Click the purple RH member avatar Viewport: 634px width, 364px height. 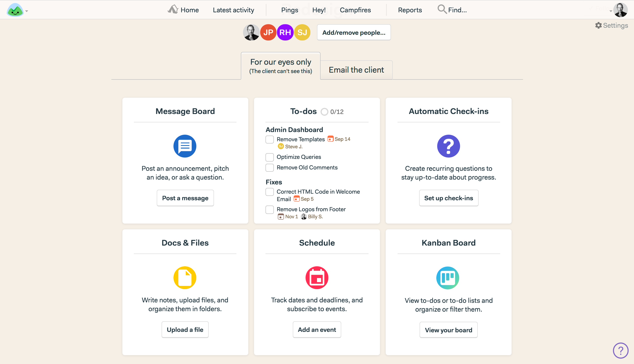(285, 33)
